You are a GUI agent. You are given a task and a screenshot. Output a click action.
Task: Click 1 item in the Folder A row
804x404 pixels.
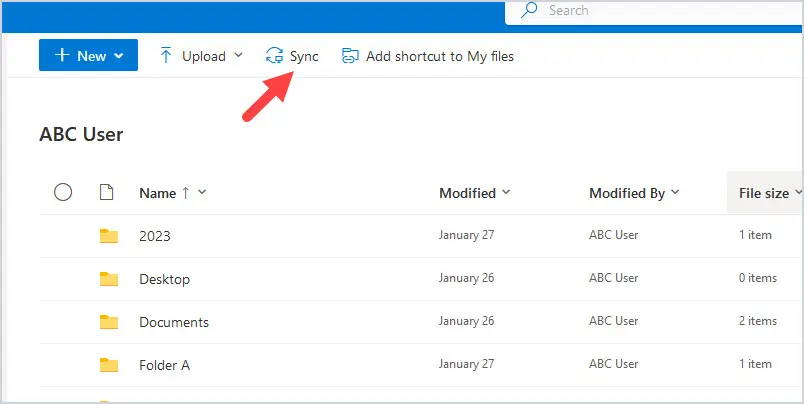pos(755,365)
